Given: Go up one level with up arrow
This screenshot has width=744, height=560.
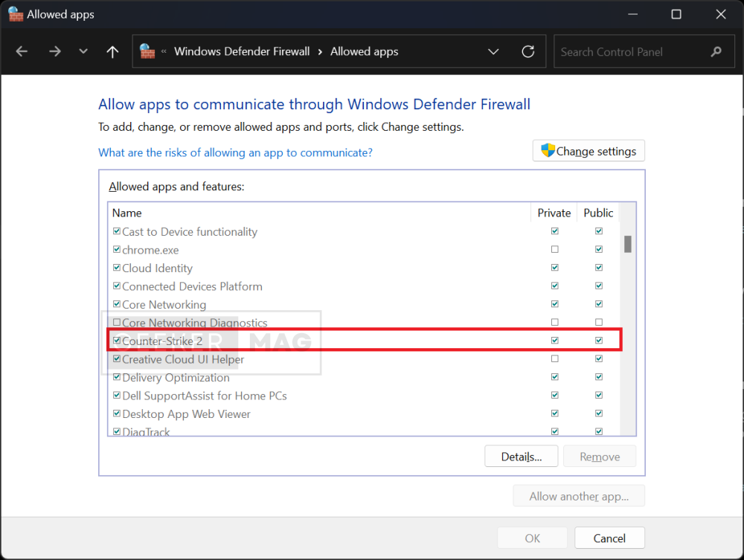Looking at the screenshot, I should click(112, 51).
